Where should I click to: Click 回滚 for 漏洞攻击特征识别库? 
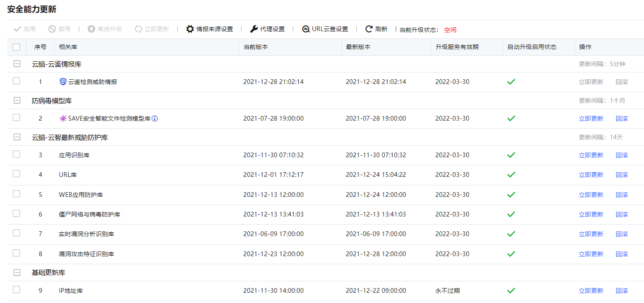point(621,254)
